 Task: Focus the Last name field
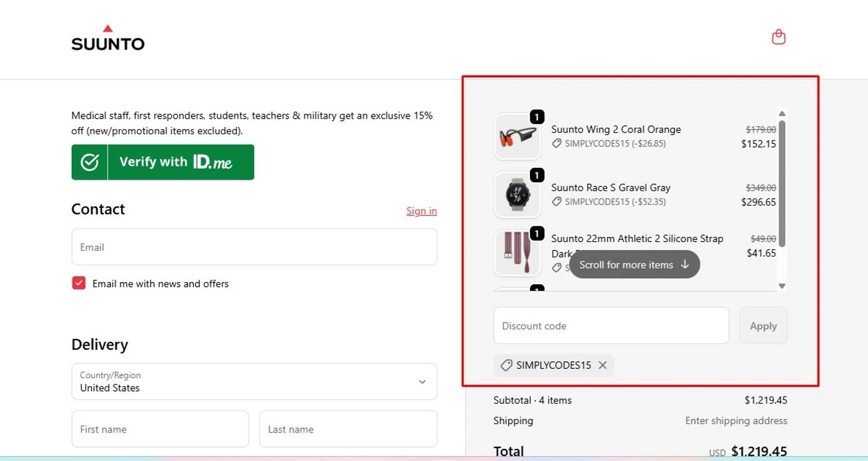coord(348,429)
